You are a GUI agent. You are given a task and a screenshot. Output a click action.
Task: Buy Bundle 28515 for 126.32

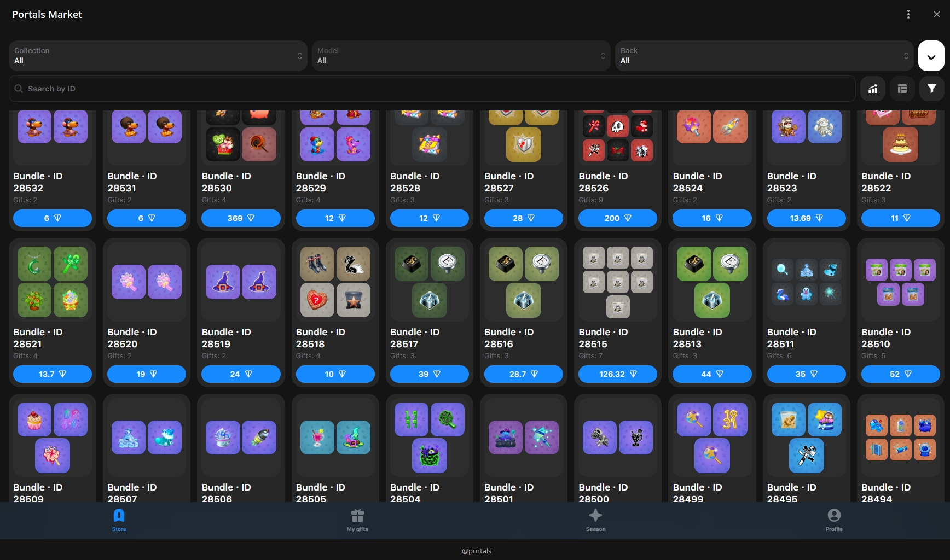(x=617, y=374)
